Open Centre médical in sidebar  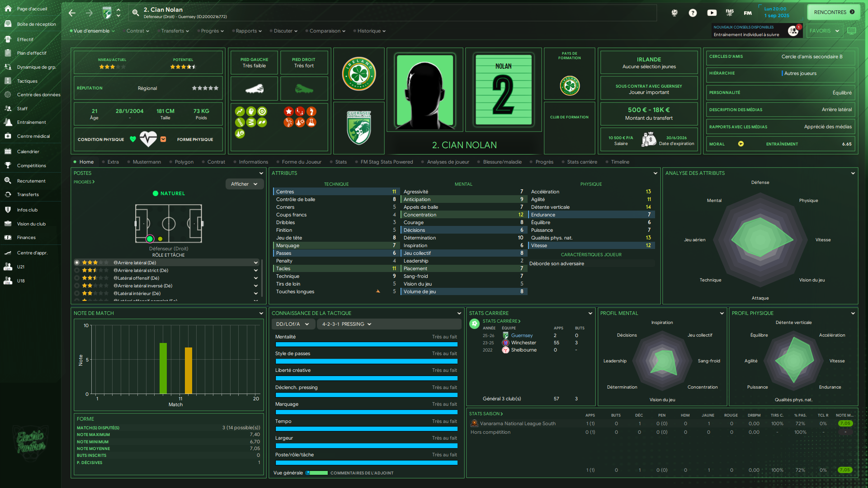tap(33, 136)
